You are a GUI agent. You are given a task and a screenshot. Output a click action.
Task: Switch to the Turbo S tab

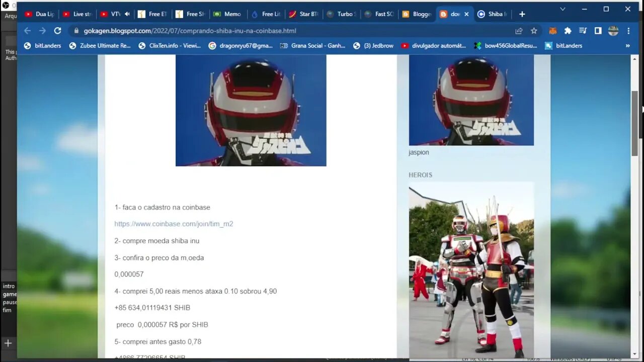click(x=341, y=14)
